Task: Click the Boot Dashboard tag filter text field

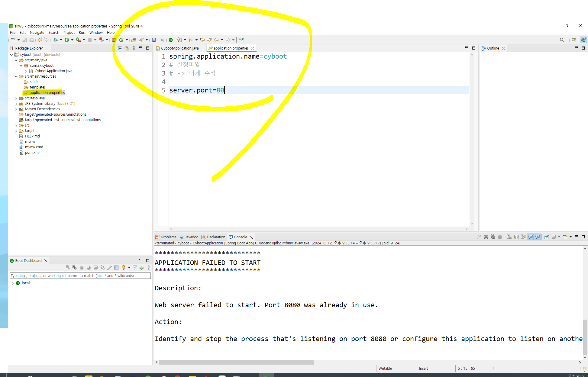Action: (x=80, y=276)
